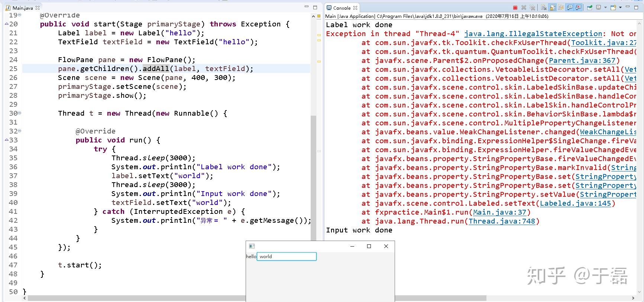Click the editor vertical scrollbar thumb

pyautogui.click(x=313, y=178)
